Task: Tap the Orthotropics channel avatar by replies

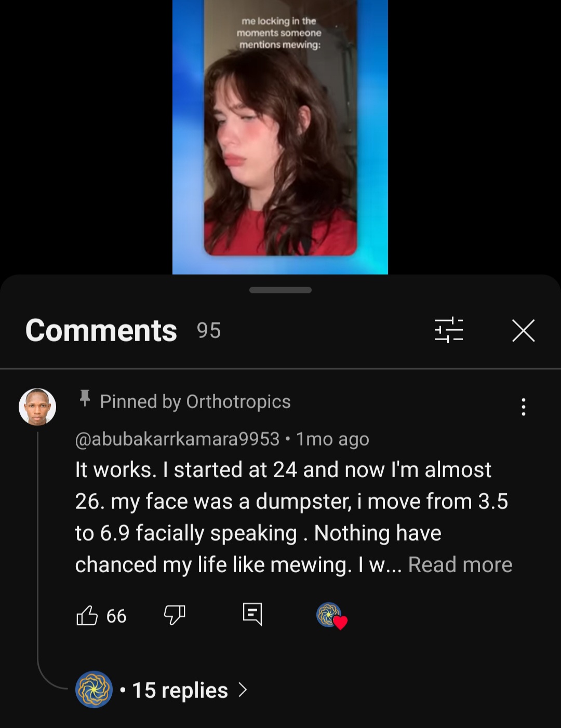Action: coord(94,690)
